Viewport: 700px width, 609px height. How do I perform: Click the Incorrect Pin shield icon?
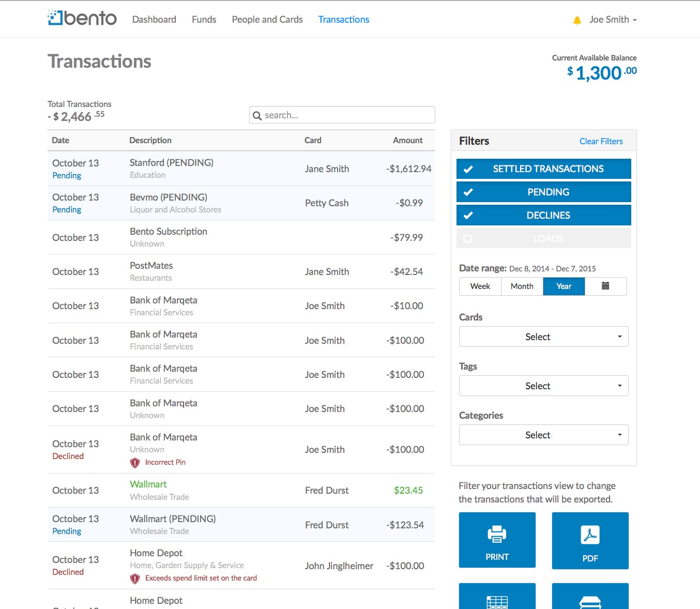pyautogui.click(x=135, y=463)
